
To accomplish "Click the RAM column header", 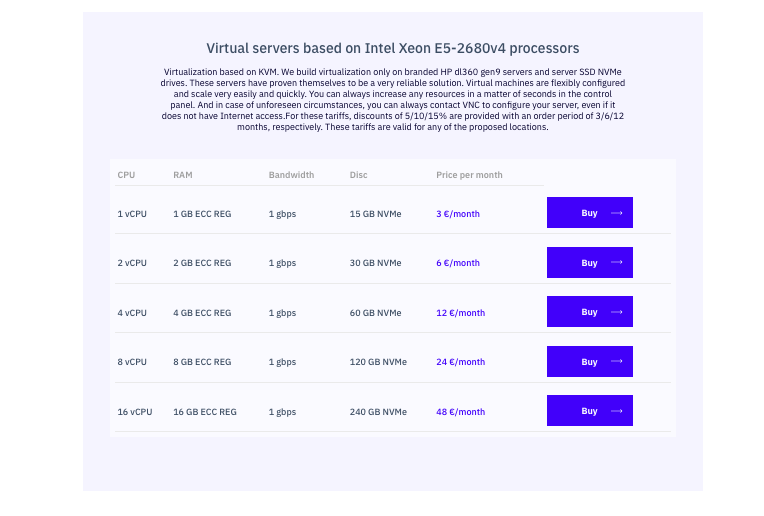I will (183, 175).
